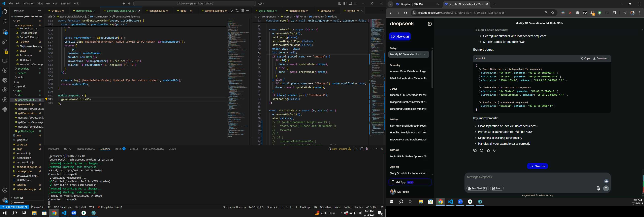Expand the TIMELINE section

point(27,203)
